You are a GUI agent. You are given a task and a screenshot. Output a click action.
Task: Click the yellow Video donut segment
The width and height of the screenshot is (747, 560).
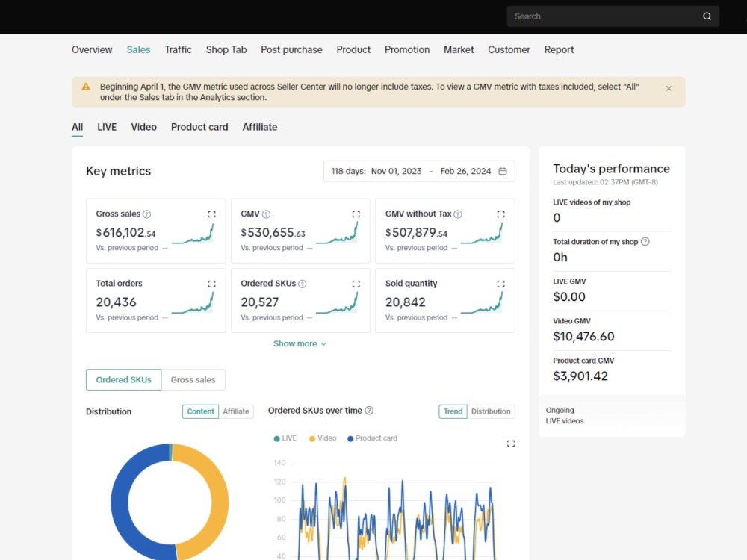click(x=220, y=502)
